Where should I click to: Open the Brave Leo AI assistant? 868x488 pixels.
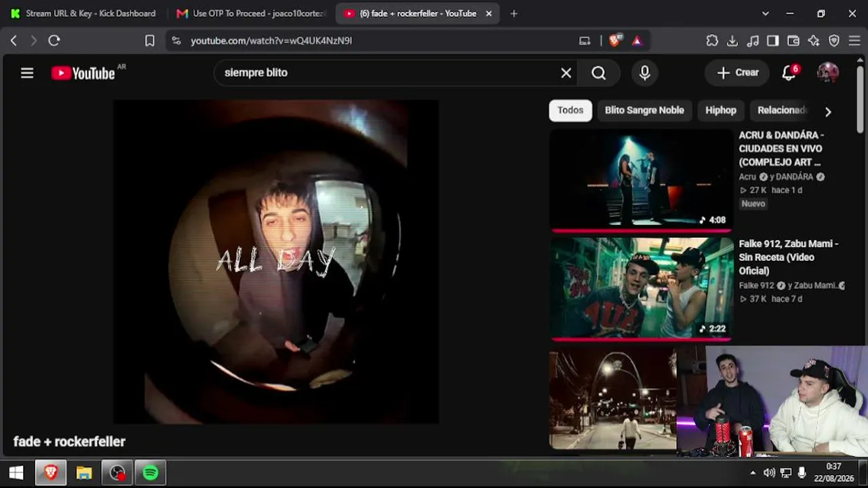pyautogui.click(x=814, y=41)
